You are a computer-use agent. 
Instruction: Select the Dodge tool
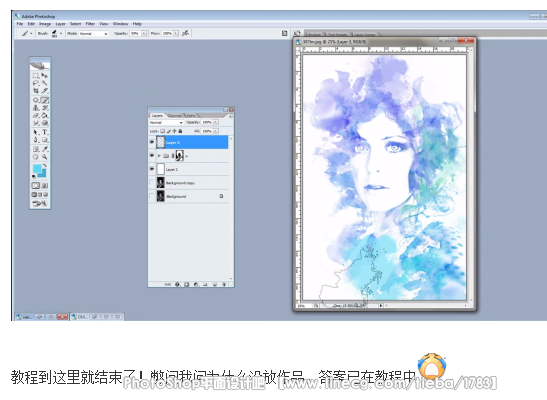[x=45, y=123]
